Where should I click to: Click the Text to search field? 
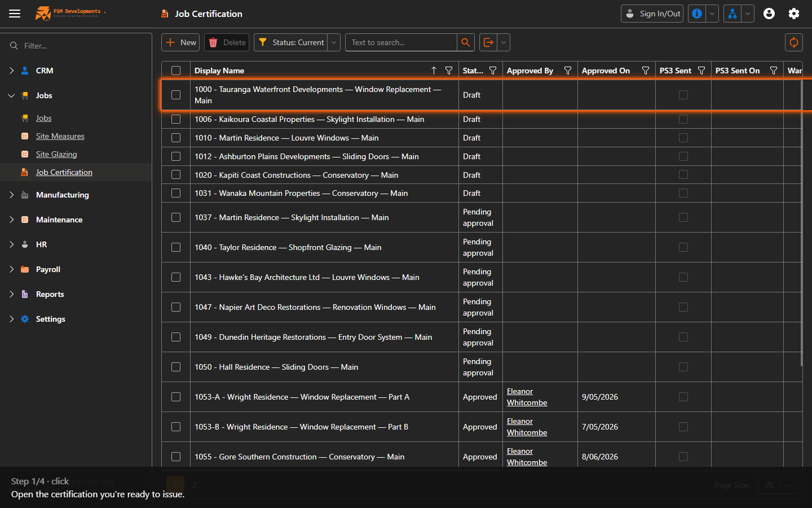click(401, 42)
